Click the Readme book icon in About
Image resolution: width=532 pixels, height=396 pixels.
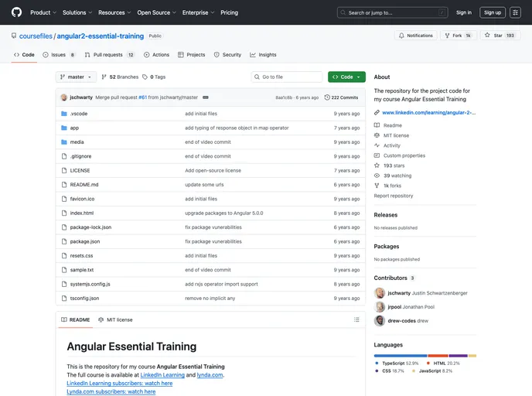point(377,125)
